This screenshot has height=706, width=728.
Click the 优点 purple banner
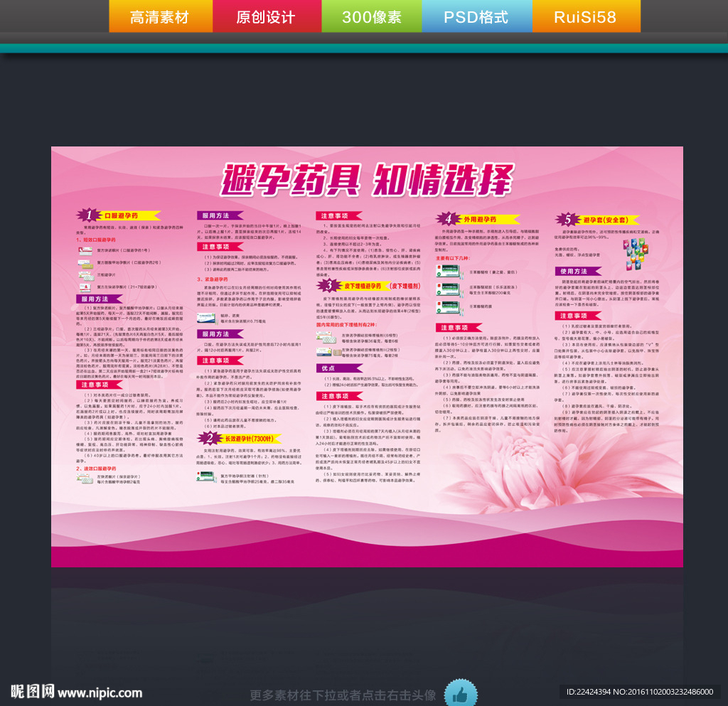(339, 368)
